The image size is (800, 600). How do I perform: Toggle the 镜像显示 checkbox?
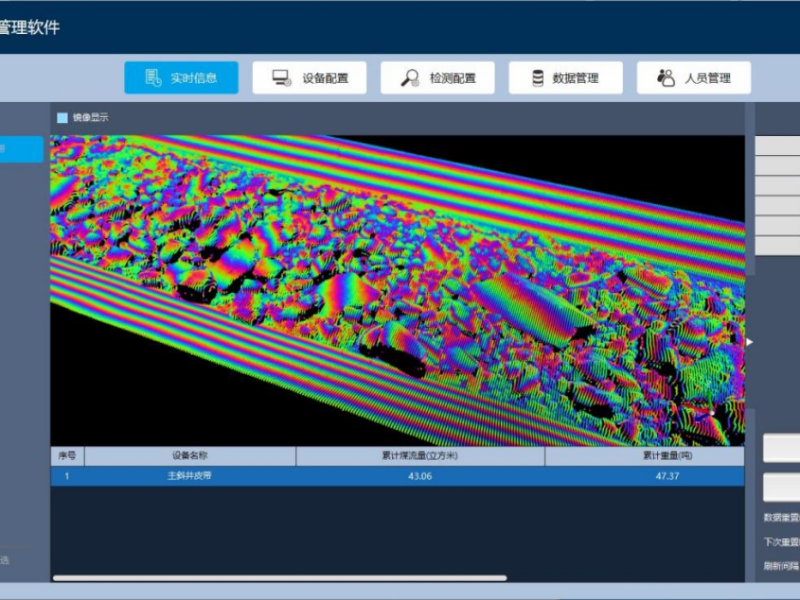(62, 118)
